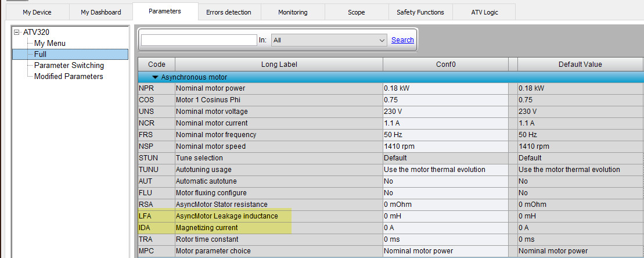Edit Magnetizing current Conf0 value
This screenshot has width=644, height=258.
(x=445, y=228)
